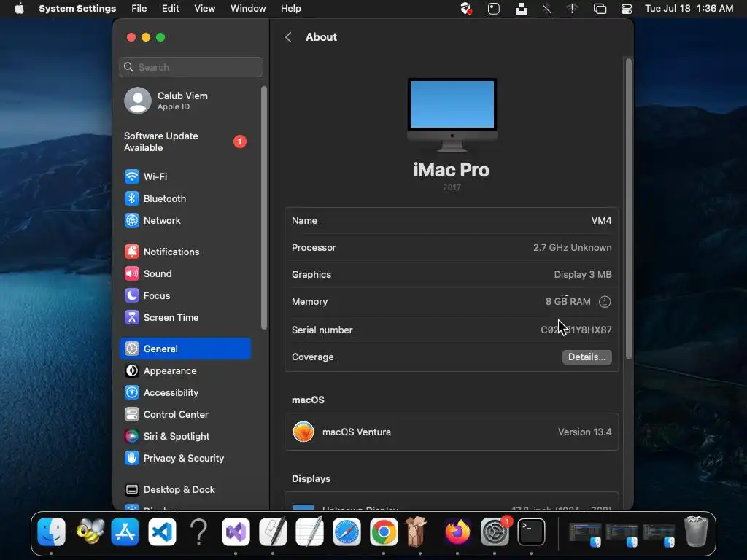Open Focus settings
This screenshot has height=560, width=747.
tap(185, 296)
